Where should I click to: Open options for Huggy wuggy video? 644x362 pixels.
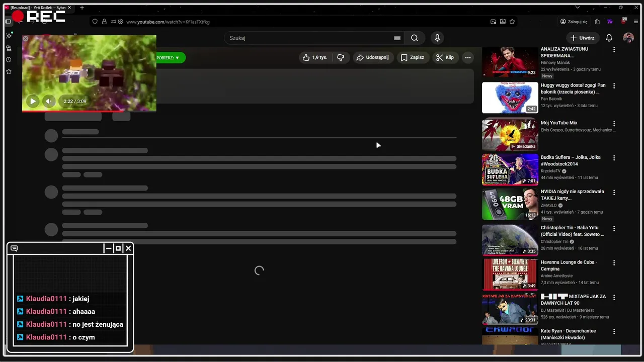pyautogui.click(x=614, y=86)
